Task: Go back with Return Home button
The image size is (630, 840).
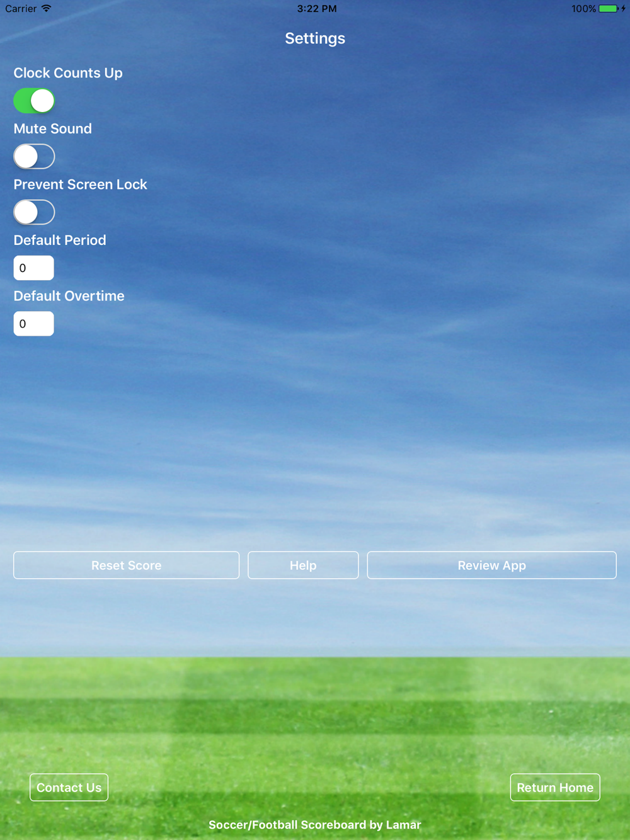Action: click(x=555, y=788)
